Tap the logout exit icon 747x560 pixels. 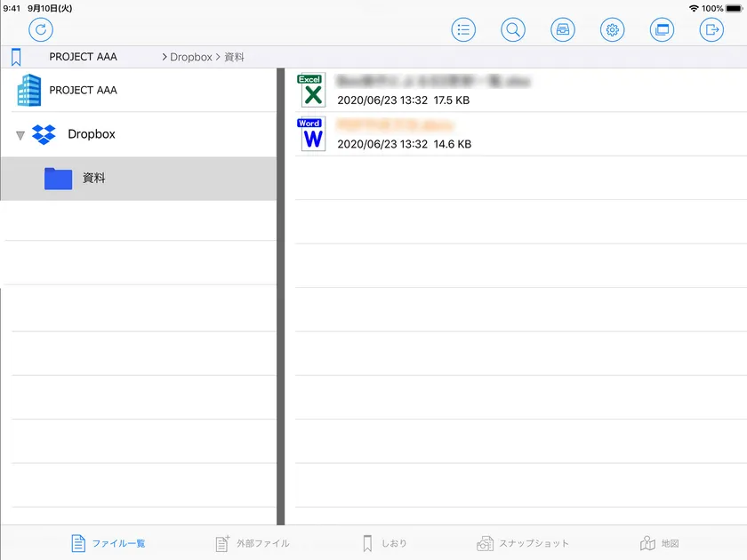click(x=711, y=29)
